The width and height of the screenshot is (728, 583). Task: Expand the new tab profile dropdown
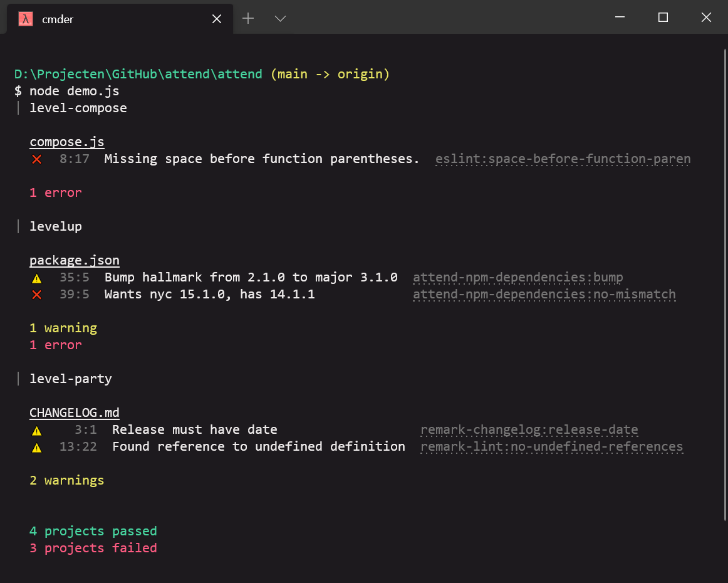pos(280,19)
